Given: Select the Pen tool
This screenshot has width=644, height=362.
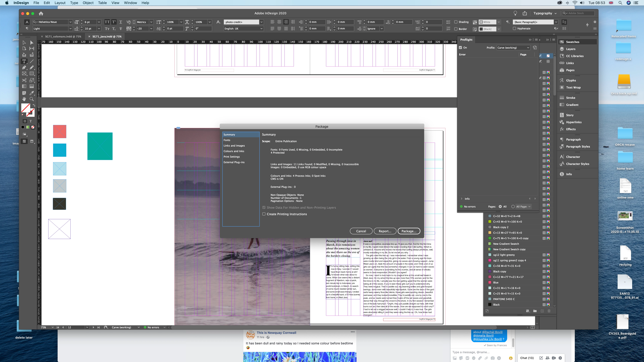Looking at the screenshot, I should (24, 67).
